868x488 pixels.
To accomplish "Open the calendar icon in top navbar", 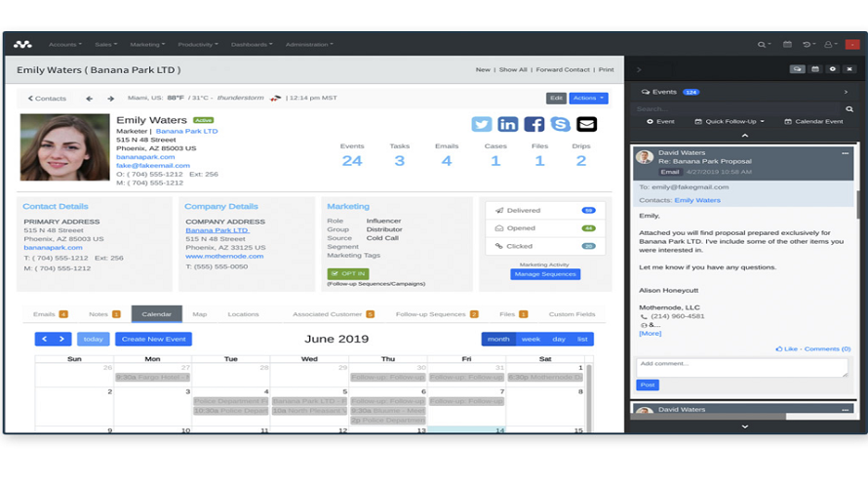I will click(787, 44).
